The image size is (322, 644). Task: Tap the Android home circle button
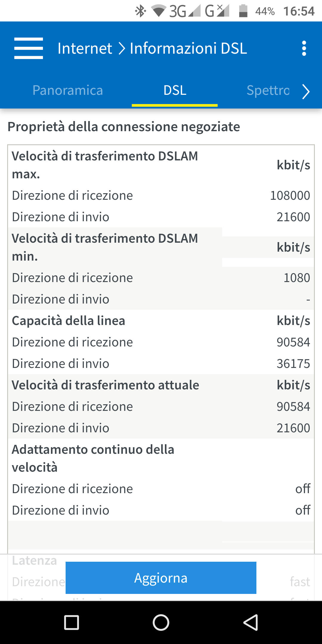click(x=161, y=623)
